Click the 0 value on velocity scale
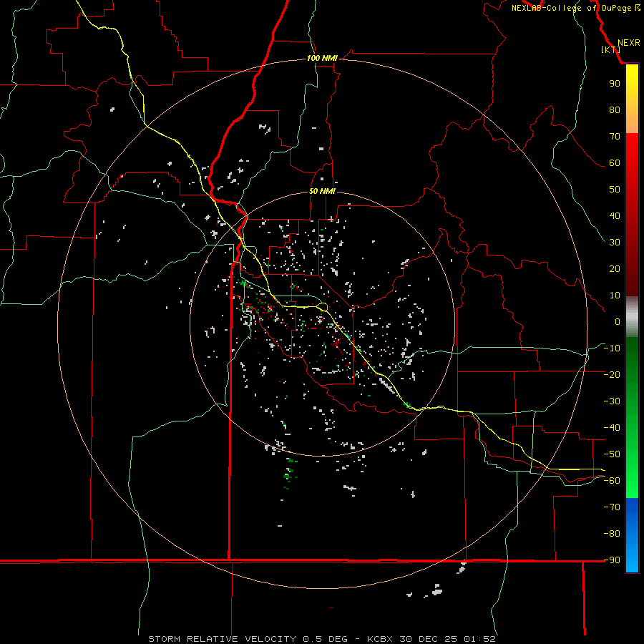 (618, 321)
